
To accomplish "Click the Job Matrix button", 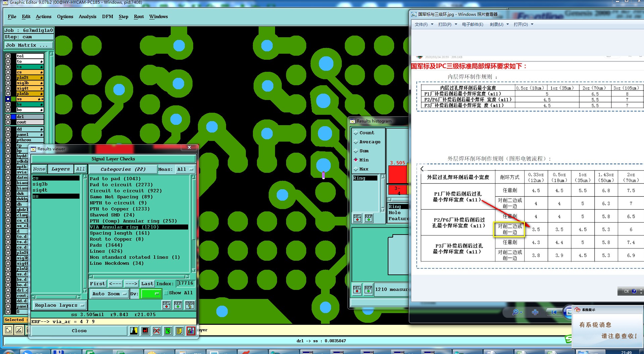I will coord(29,45).
